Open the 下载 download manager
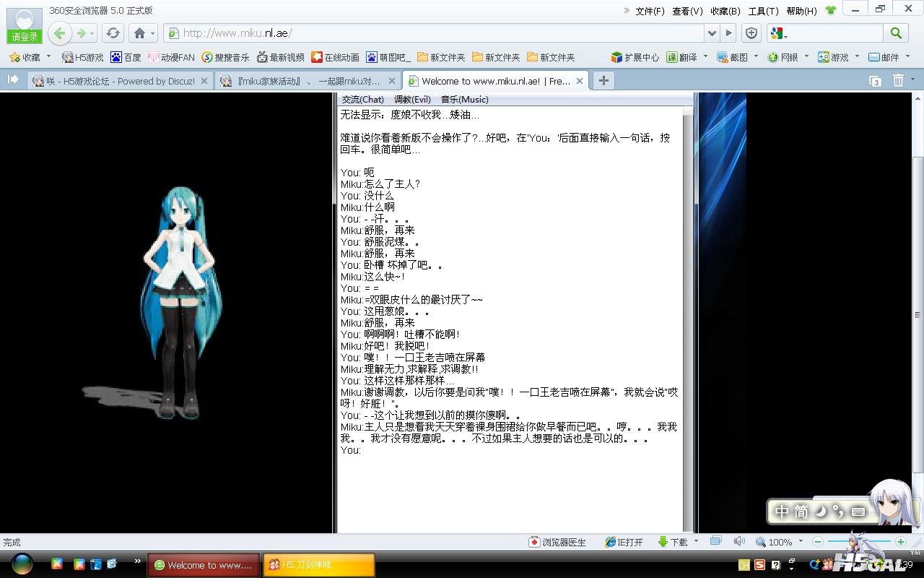 pos(673,542)
